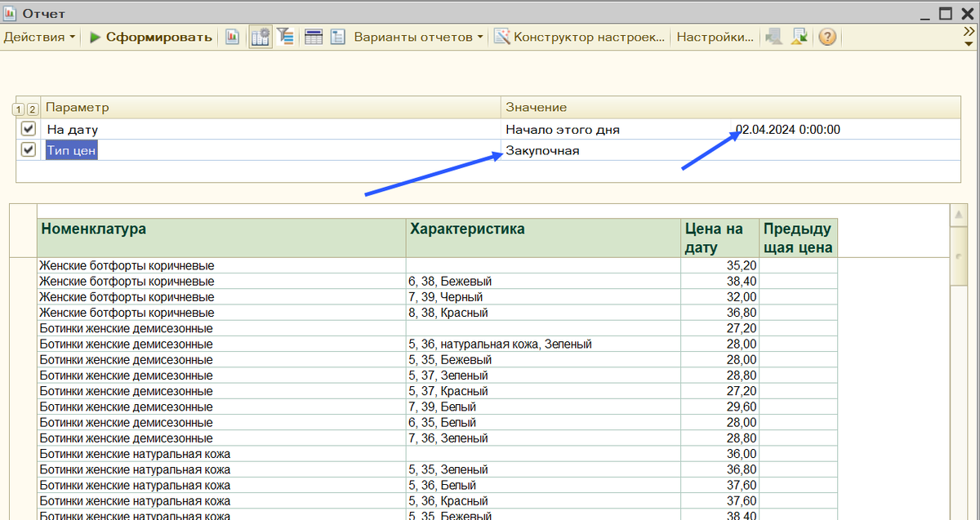Click the report structure panel icon
980x520 pixels.
point(337,37)
